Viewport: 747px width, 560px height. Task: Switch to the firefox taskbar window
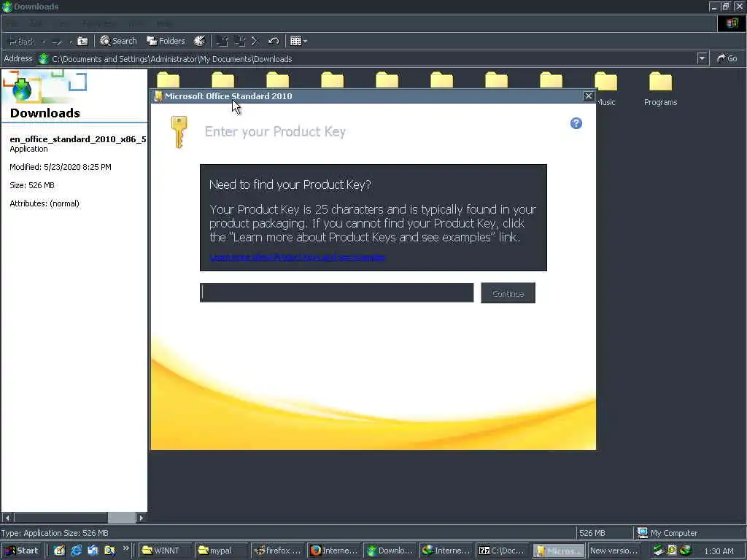pos(277,551)
